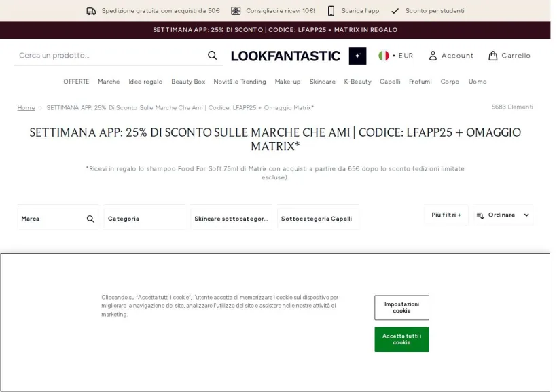This screenshot has height=392, width=557.
Task: Open the Categoria filter dropdown
Action: pyautogui.click(x=144, y=219)
